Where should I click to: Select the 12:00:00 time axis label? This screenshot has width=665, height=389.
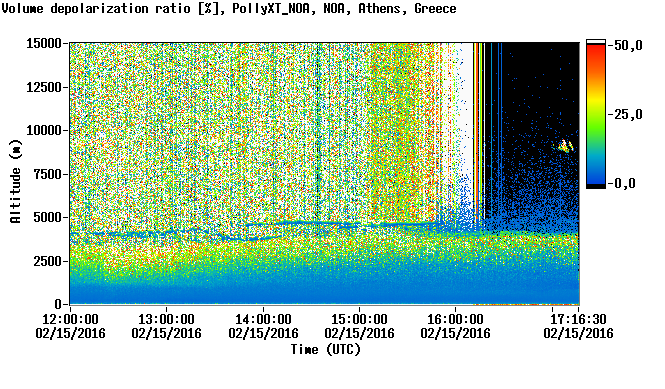[x=70, y=319]
